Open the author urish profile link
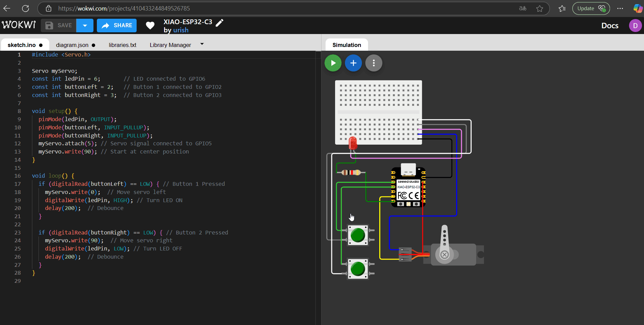644x325 pixels. (x=181, y=30)
